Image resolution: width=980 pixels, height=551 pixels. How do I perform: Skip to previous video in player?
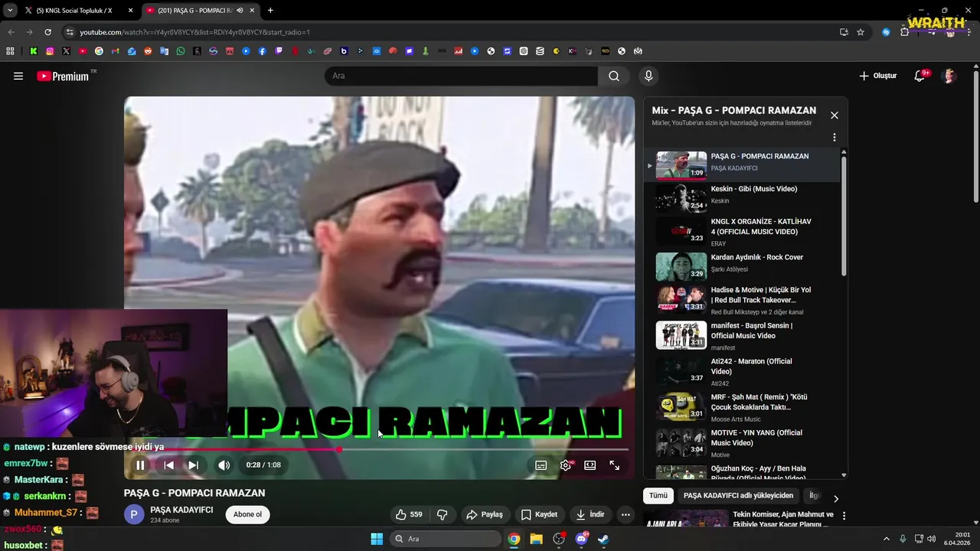(x=168, y=465)
